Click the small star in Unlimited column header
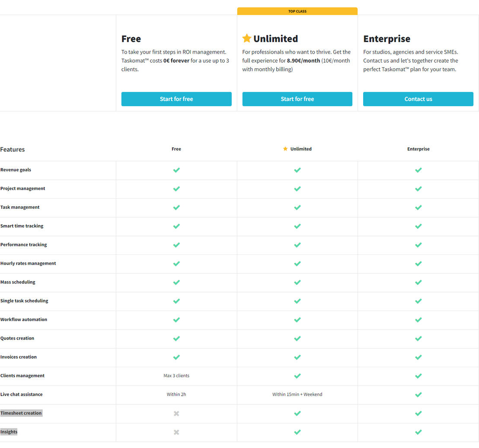 285,149
